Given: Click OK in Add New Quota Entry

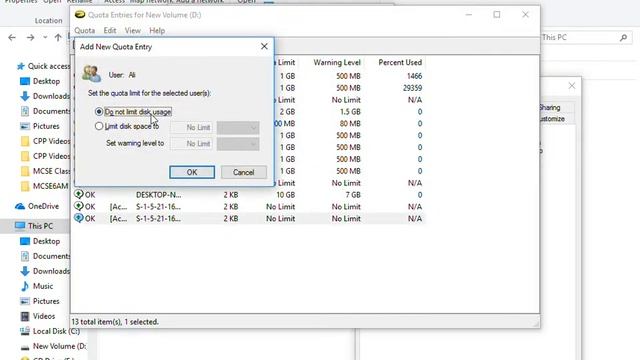Looking at the screenshot, I should (x=192, y=172).
